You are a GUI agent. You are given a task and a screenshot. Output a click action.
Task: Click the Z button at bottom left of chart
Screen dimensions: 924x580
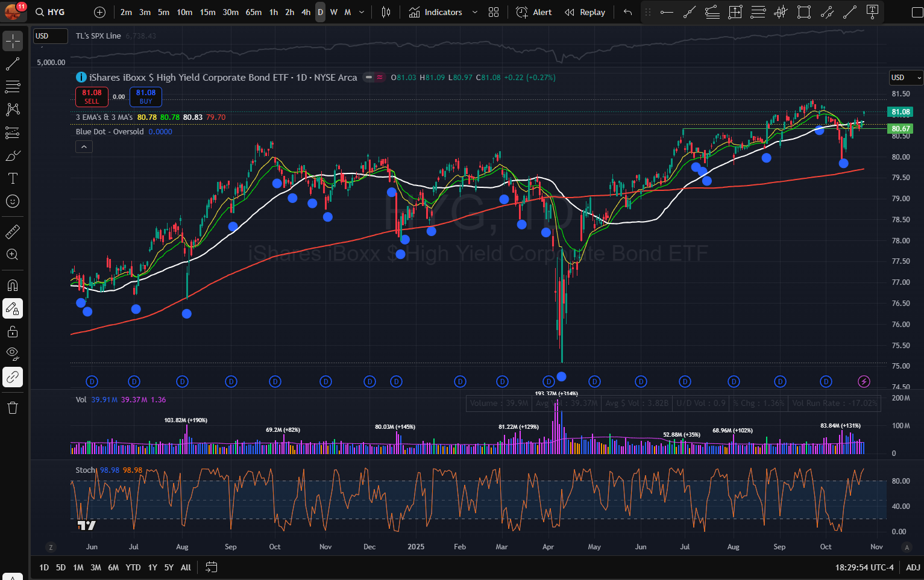(51, 547)
